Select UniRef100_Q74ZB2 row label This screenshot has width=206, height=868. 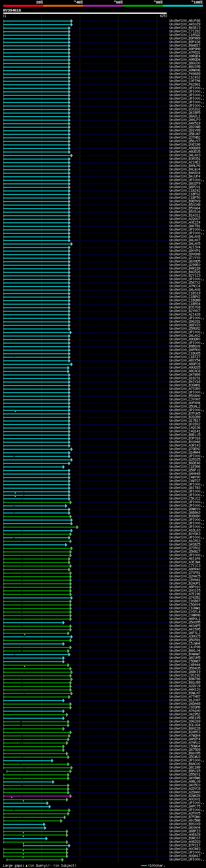pyautogui.click(x=185, y=597)
